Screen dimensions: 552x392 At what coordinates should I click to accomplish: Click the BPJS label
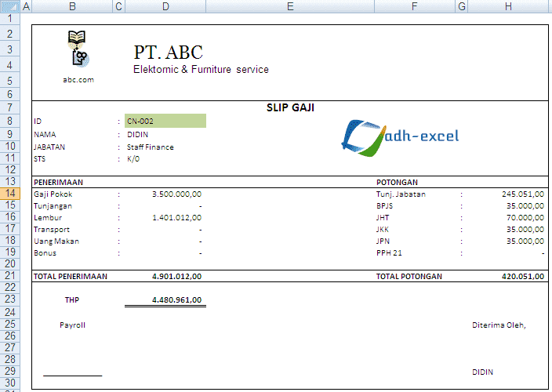(384, 206)
